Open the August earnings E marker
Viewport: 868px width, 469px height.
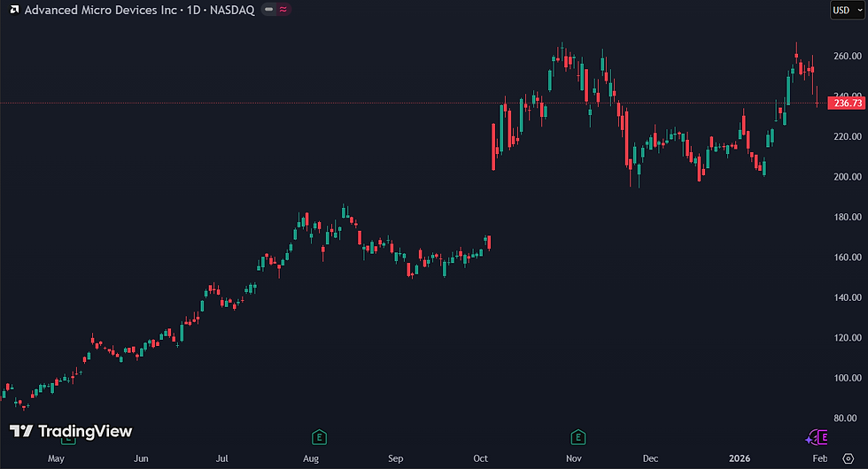tap(319, 437)
